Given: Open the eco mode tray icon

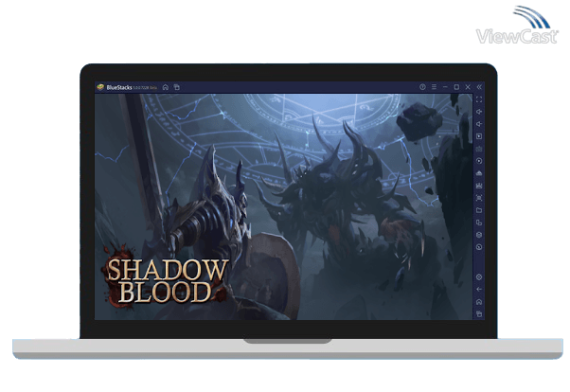Looking at the screenshot, I should coord(479,173).
